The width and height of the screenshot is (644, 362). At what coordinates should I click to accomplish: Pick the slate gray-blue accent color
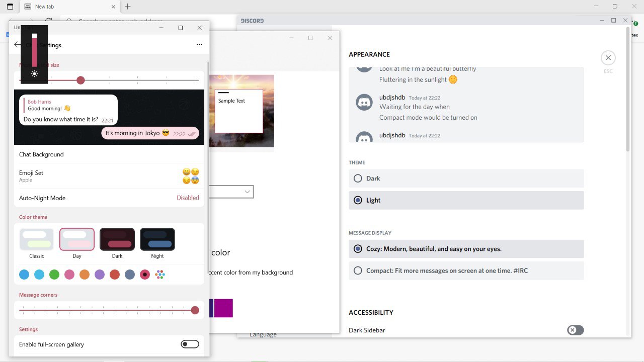click(x=130, y=275)
